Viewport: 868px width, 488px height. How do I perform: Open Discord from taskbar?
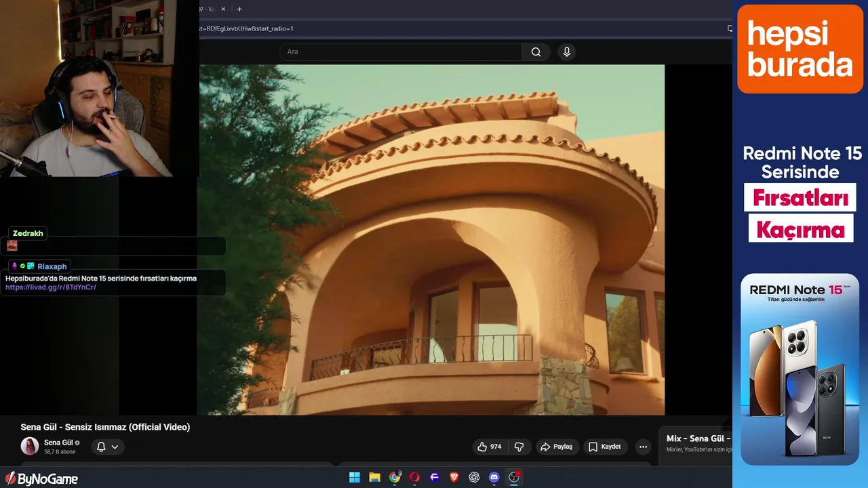click(494, 477)
